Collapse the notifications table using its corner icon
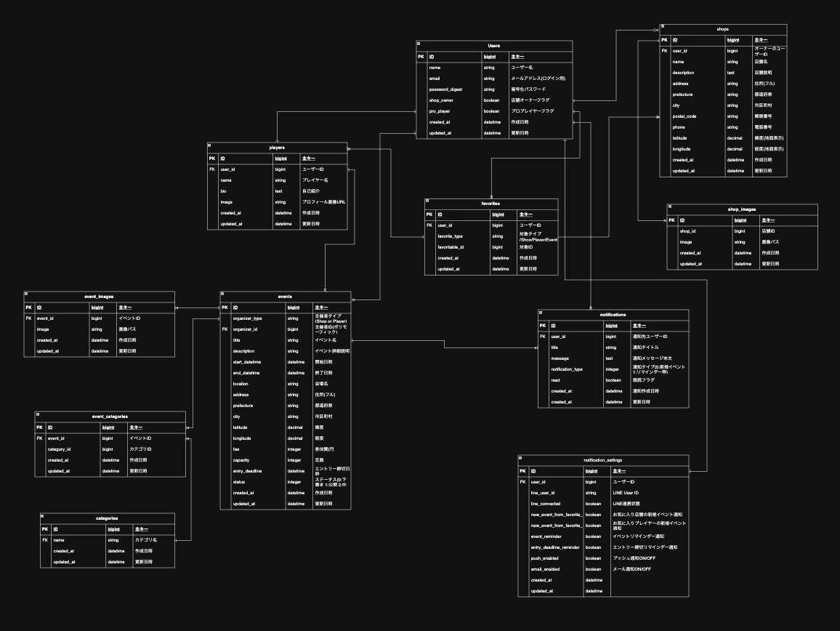This screenshot has width=840, height=631. coord(541,312)
